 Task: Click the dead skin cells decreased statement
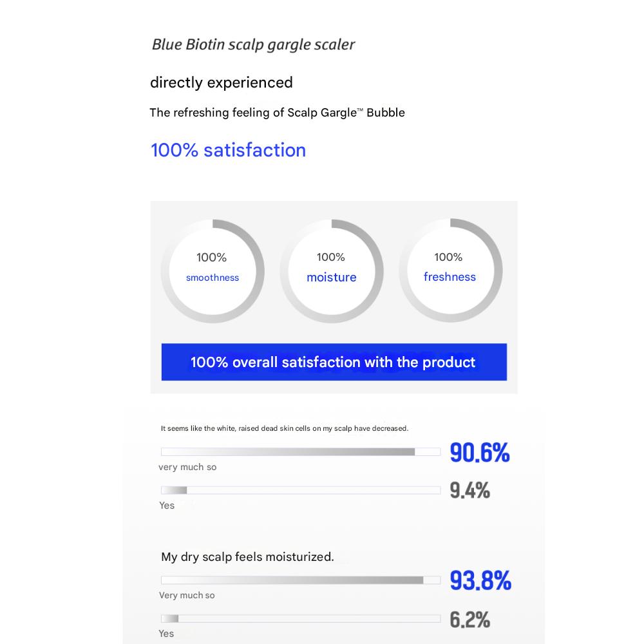coord(284,428)
